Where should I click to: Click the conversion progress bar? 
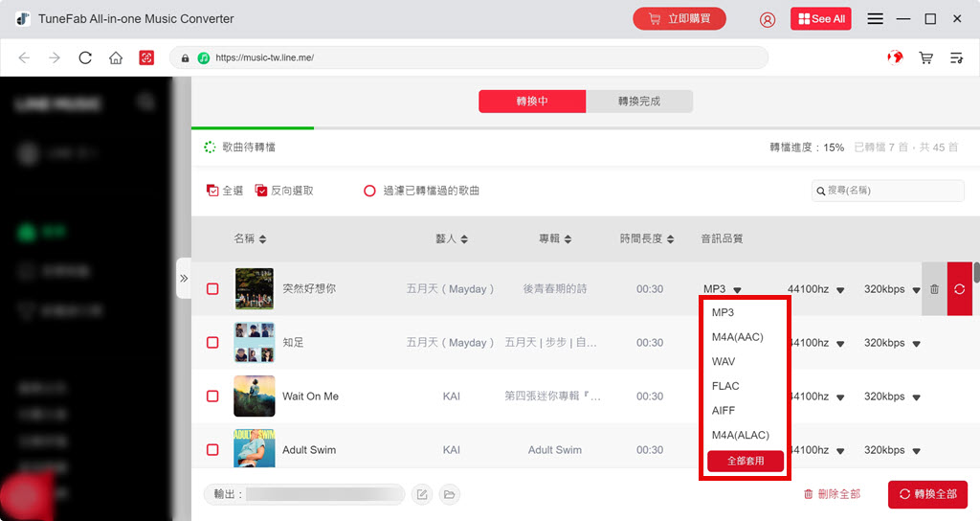[586, 128]
